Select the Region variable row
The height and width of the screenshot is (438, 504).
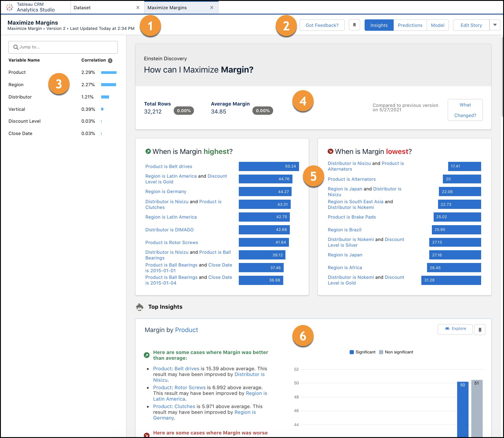pos(63,85)
